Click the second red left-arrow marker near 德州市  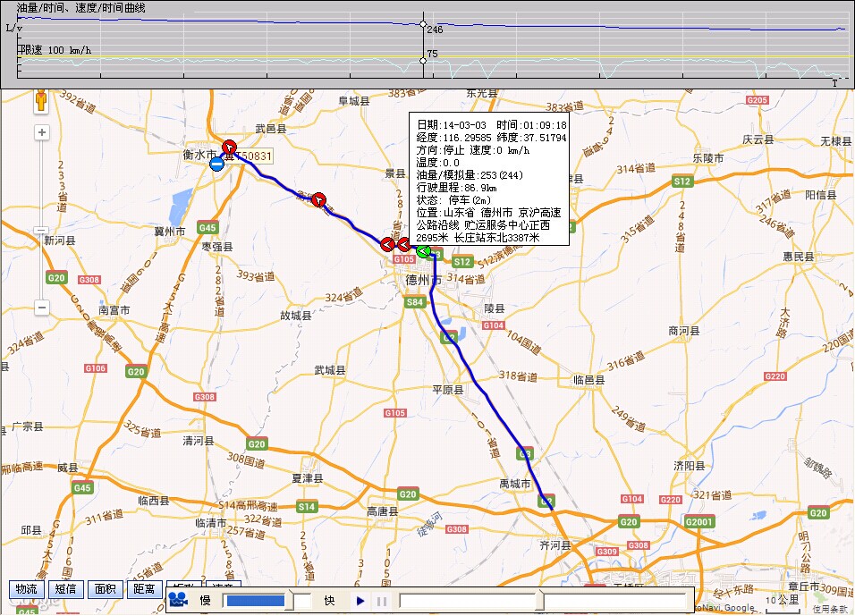(x=405, y=242)
